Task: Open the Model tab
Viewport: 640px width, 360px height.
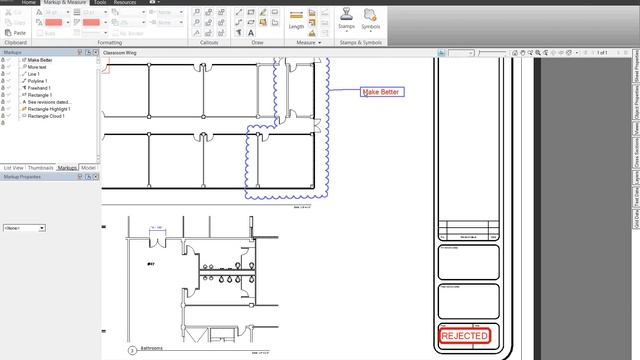Action: (x=88, y=168)
